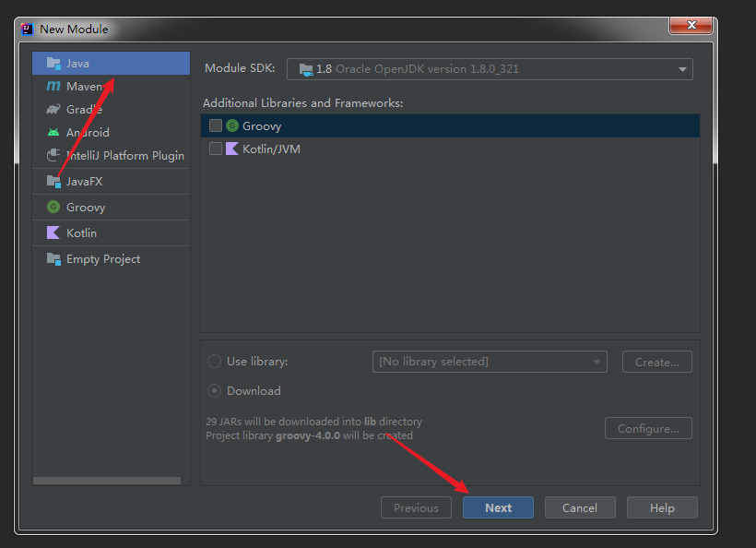Viewport: 756px width, 548px height.
Task: Click the Gradle elephant icon
Action: [53, 109]
